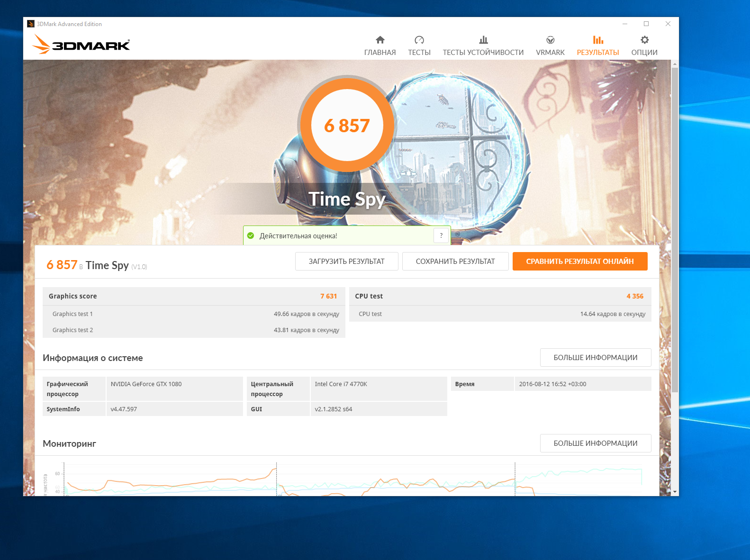
Task: Click the large 6 857 score circle
Action: 347,125
